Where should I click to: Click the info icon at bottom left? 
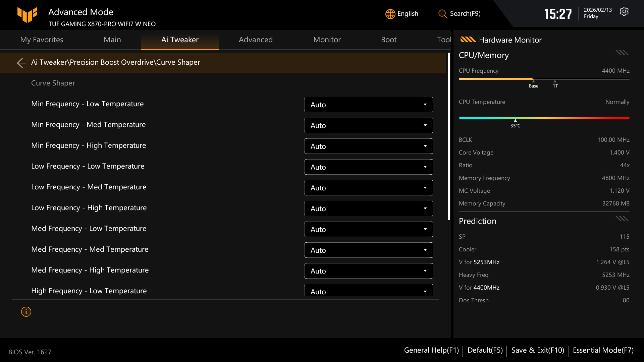coord(26,311)
